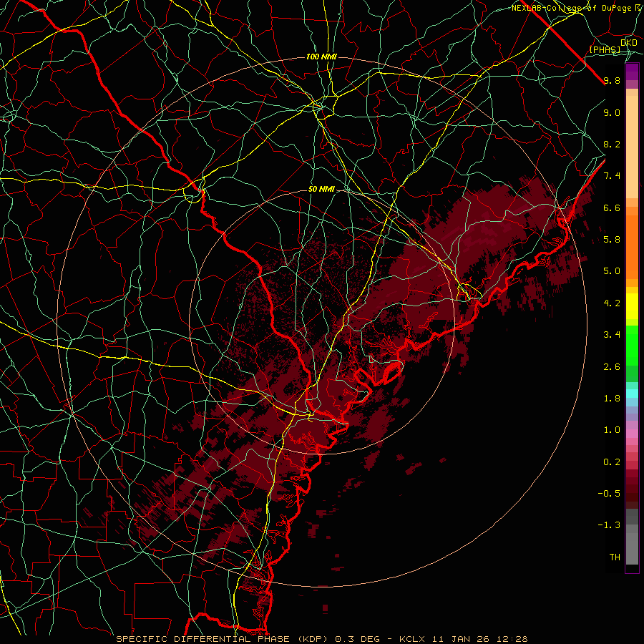
Task: Click the yellow segment of the color bar
Action: (x=632, y=306)
